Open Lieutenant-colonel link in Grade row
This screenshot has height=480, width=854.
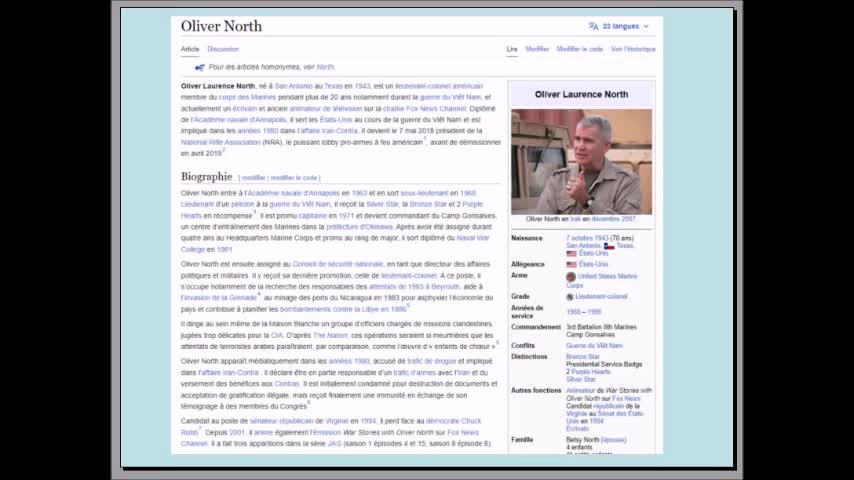click(601, 296)
